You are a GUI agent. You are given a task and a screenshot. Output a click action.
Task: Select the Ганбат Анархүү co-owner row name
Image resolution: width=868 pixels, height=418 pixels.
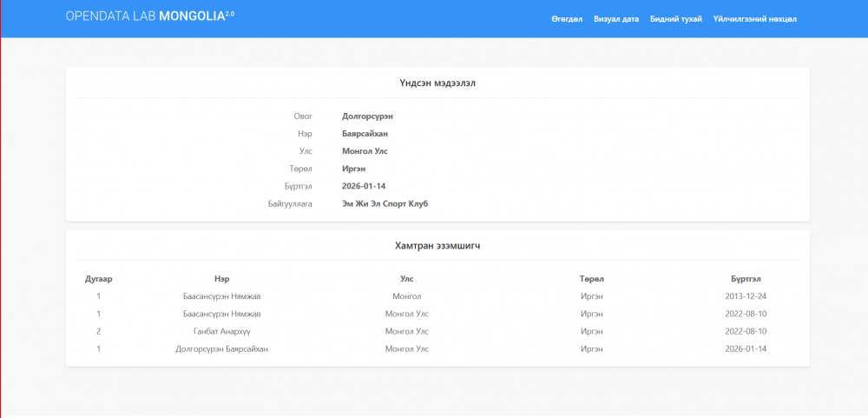point(222,331)
